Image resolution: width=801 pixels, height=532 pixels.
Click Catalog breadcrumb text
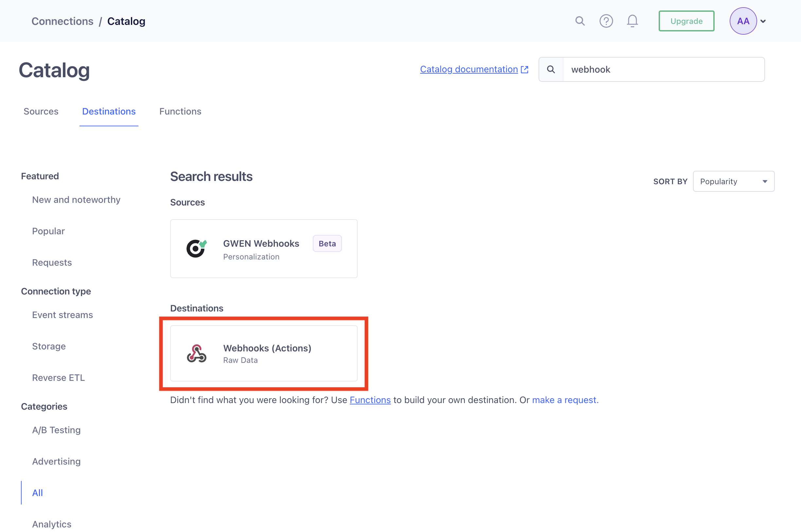(126, 21)
